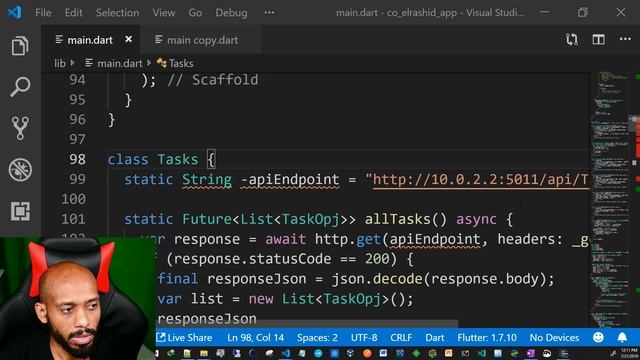
Task: Change indentation via Spaces: 2
Action: pyautogui.click(x=317, y=338)
